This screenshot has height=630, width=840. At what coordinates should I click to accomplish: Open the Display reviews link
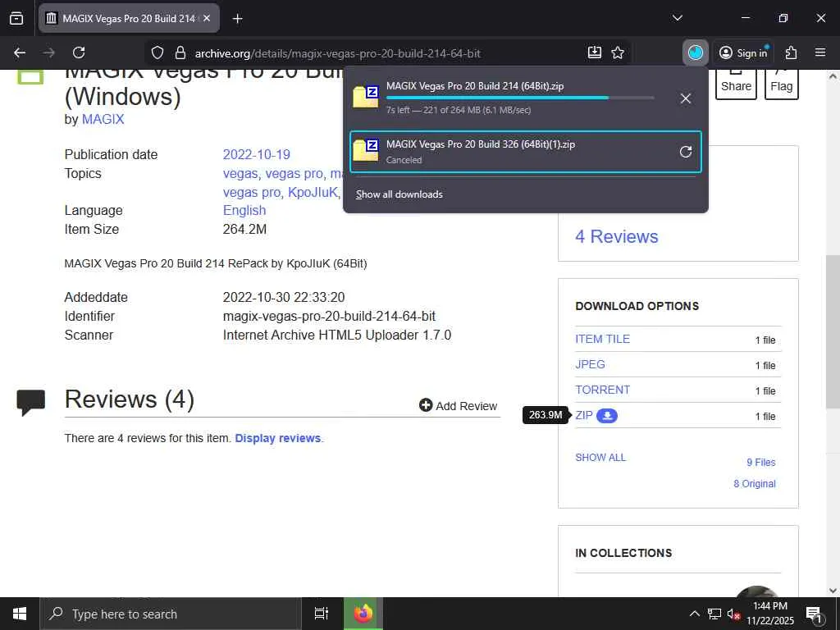click(x=278, y=438)
